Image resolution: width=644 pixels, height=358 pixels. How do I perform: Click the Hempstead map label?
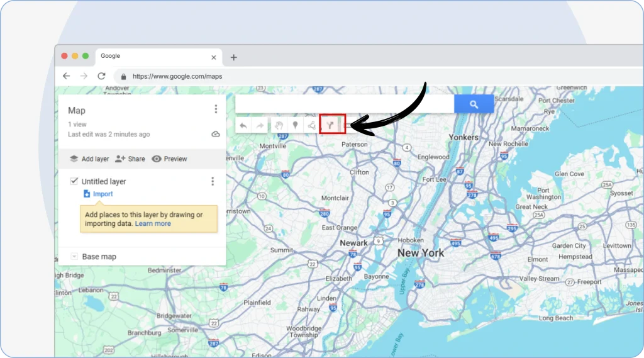coord(575,257)
